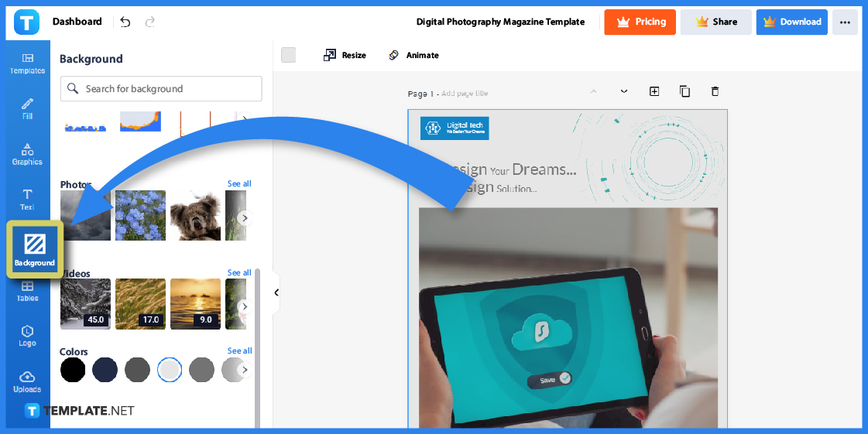The width and height of the screenshot is (868, 434).
Task: Click the redo arrow icon
Action: [x=149, y=22]
